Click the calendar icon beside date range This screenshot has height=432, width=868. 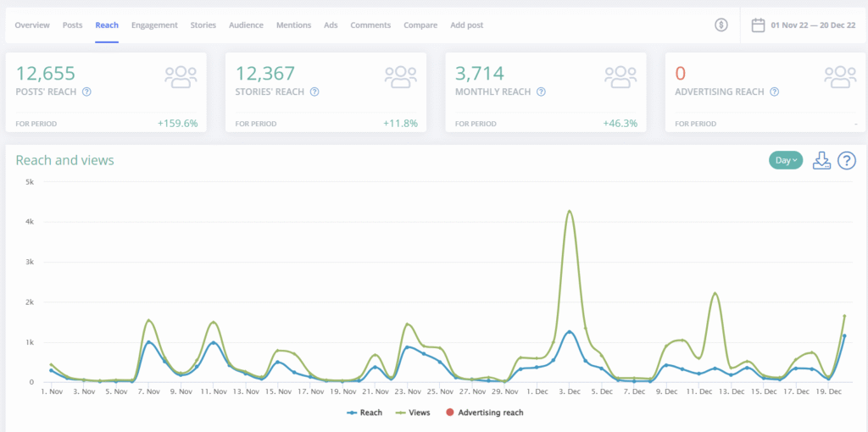tap(759, 25)
